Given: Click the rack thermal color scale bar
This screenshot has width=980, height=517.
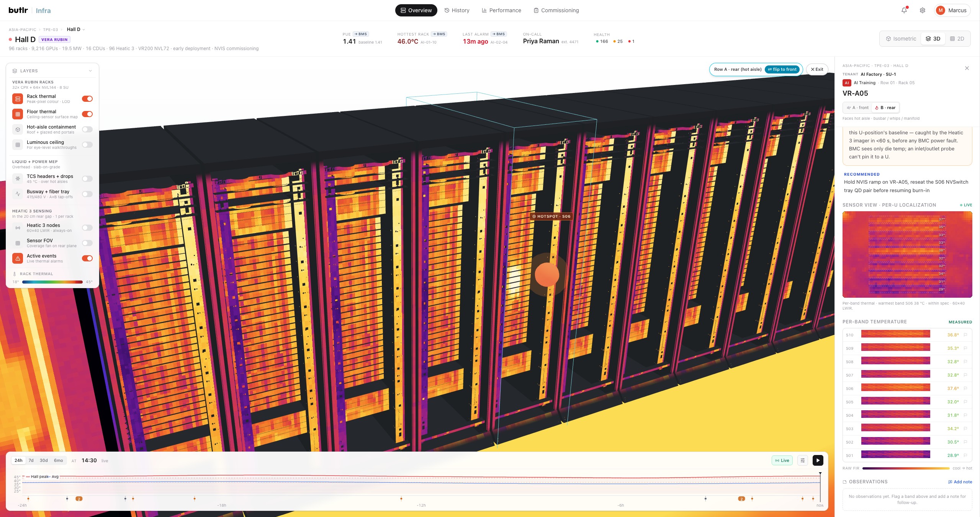Looking at the screenshot, I should [x=52, y=282].
